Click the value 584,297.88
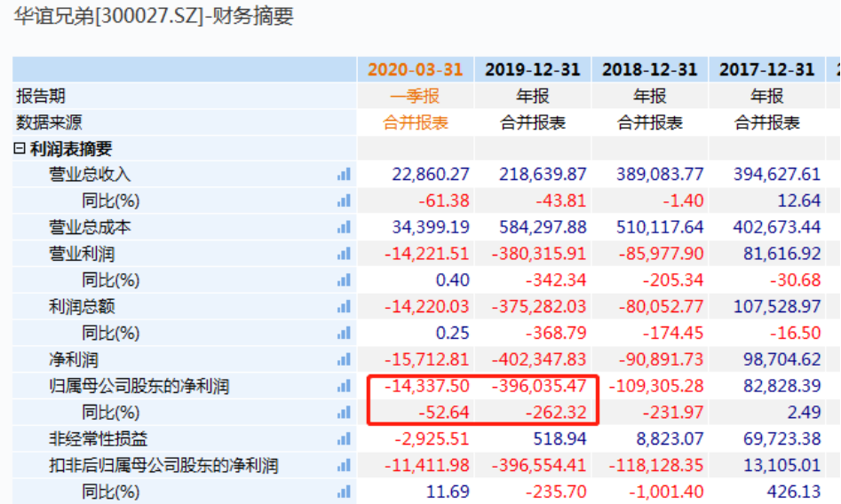 (543, 227)
